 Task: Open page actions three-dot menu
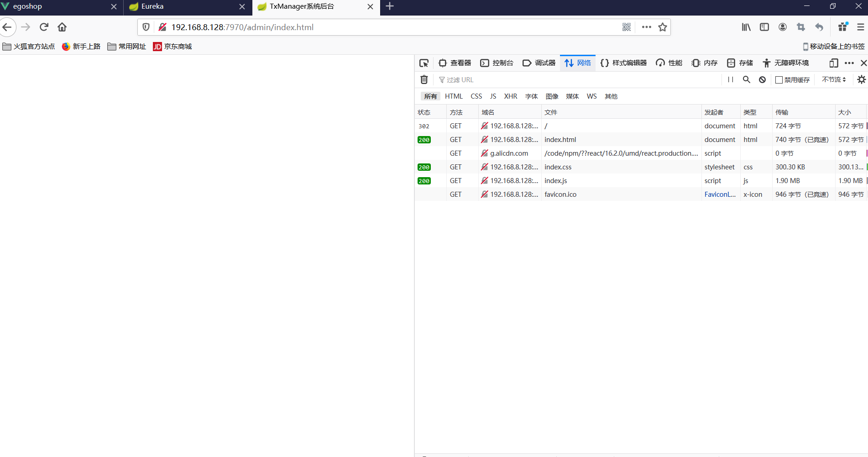coord(646,27)
